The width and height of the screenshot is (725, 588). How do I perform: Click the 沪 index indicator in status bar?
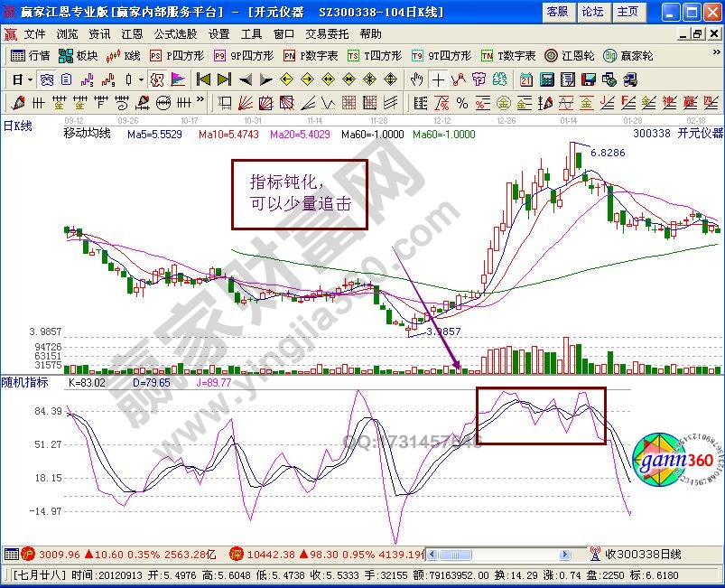(x=27, y=554)
